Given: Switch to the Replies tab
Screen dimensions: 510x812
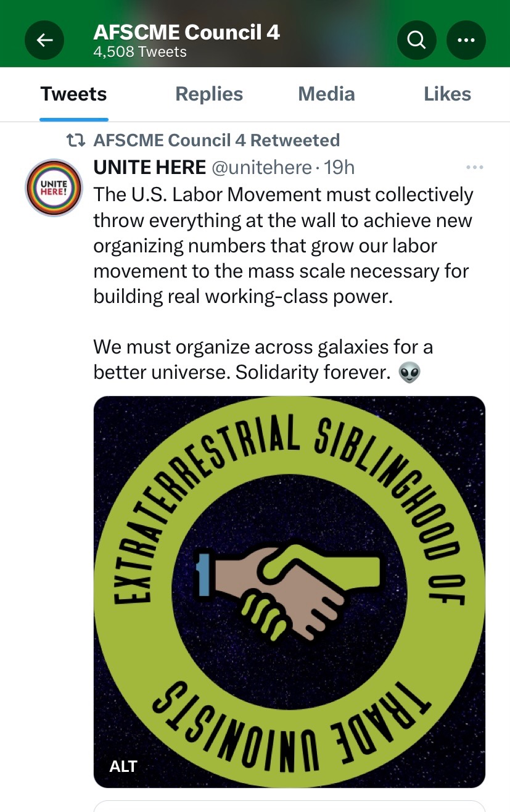Looking at the screenshot, I should coord(209,94).
